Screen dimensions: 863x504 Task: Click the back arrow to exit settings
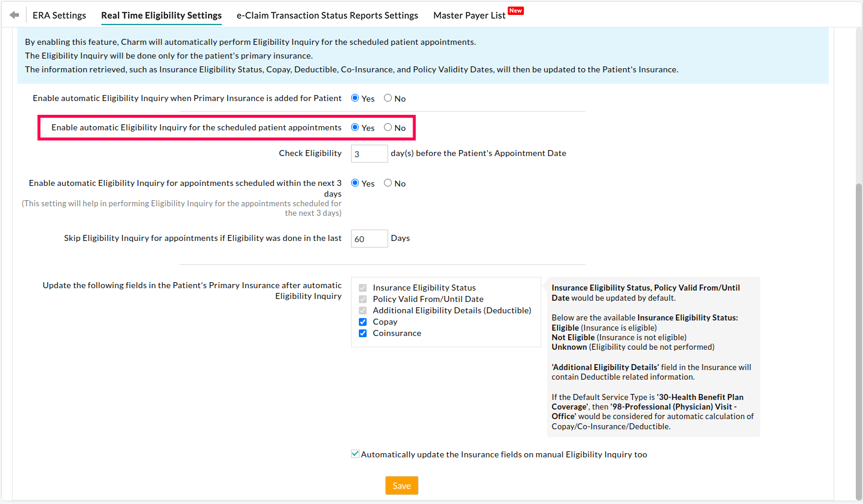click(x=13, y=14)
